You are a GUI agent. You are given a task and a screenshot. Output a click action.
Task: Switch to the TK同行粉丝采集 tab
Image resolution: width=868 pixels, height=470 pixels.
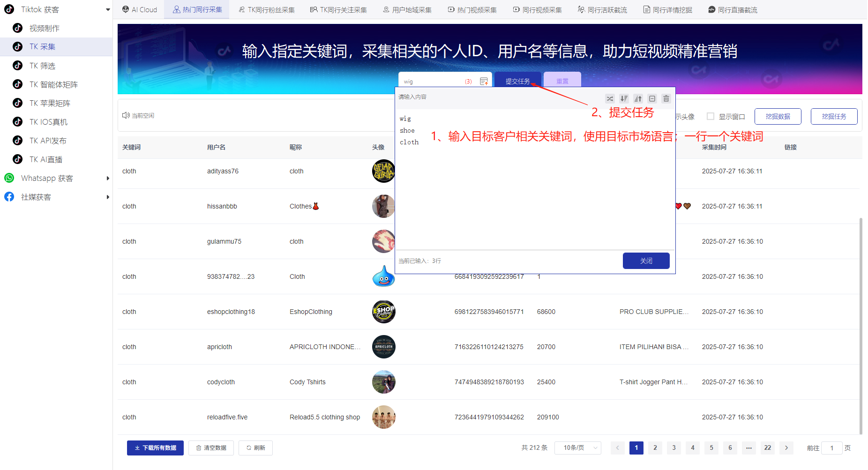[x=266, y=9]
